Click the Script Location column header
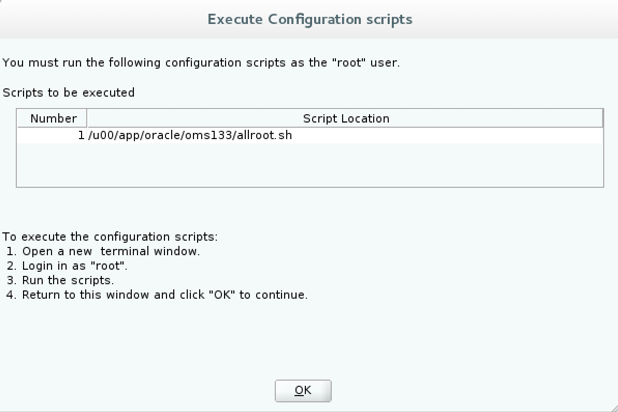 point(345,118)
